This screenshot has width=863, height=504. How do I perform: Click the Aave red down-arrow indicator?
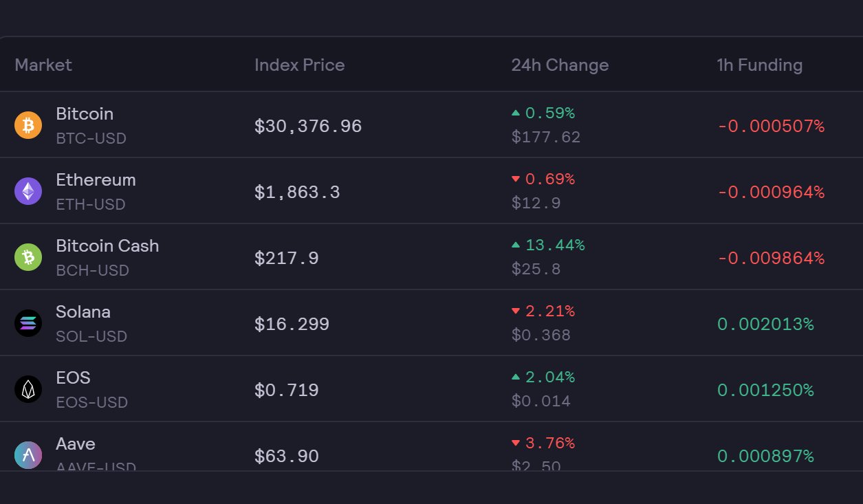(516, 443)
